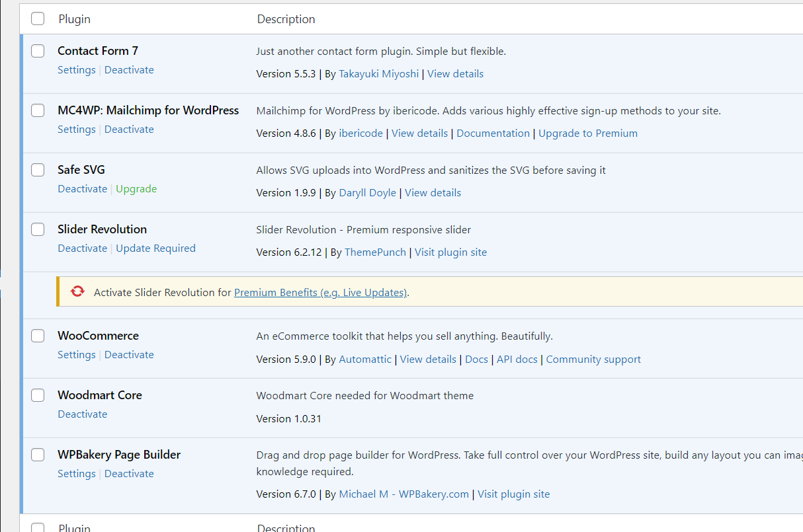The height and width of the screenshot is (532, 803).
Task: Check the select-all checkbox in top header
Action: (x=38, y=19)
